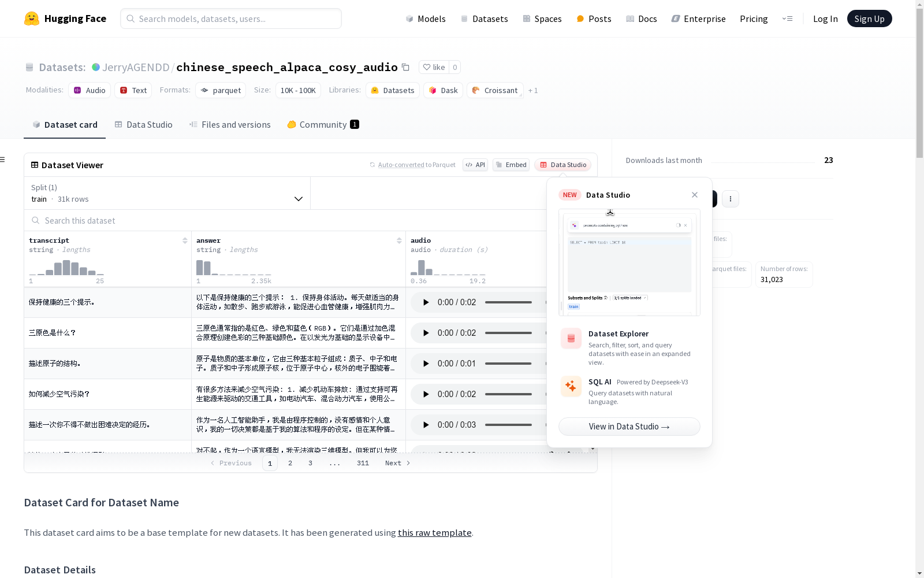The width and height of the screenshot is (924, 578).
Task: Focus the Search models, datasets, users field
Action: pyautogui.click(x=231, y=18)
